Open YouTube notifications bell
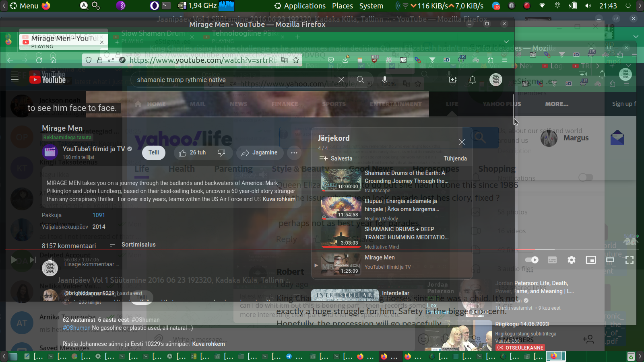This screenshot has height=362, width=644. click(473, 80)
